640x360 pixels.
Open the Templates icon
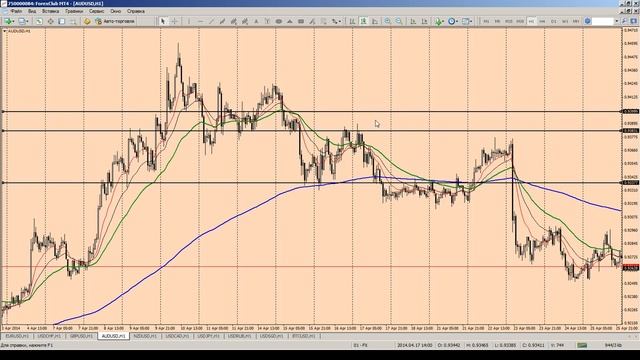pos(465,21)
